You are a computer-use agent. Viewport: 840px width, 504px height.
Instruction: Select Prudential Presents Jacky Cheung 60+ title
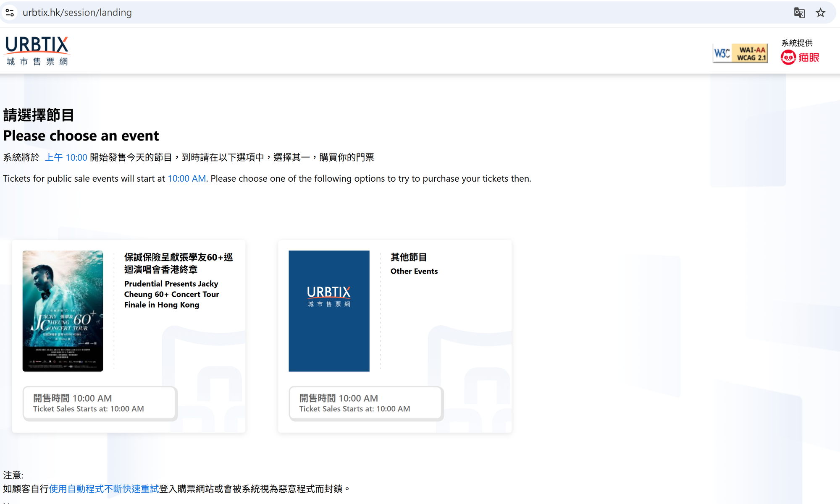point(171,294)
